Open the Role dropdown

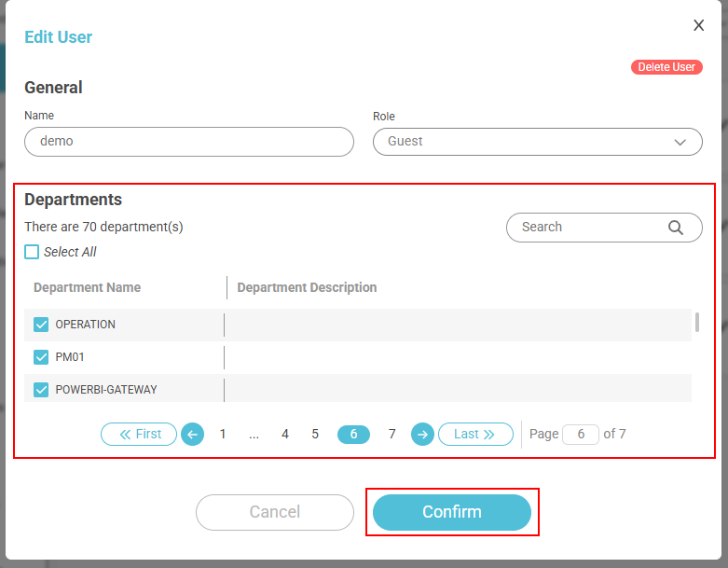(x=537, y=142)
